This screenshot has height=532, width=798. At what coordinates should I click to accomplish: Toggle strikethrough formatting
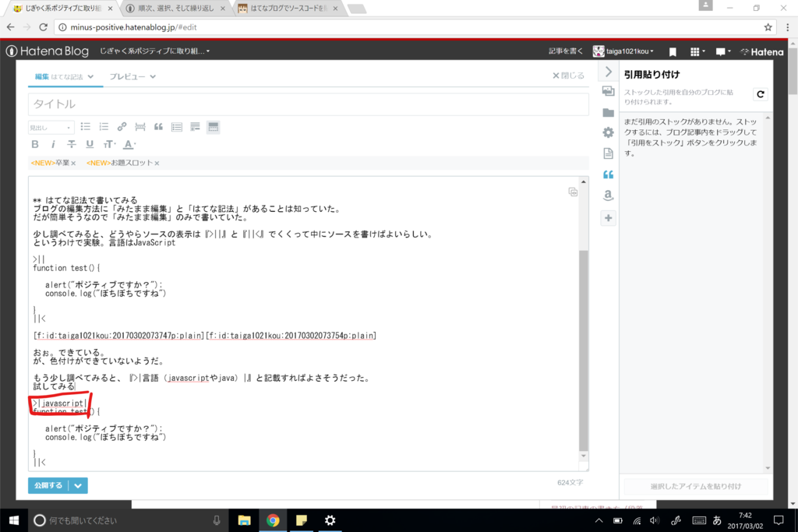71,144
